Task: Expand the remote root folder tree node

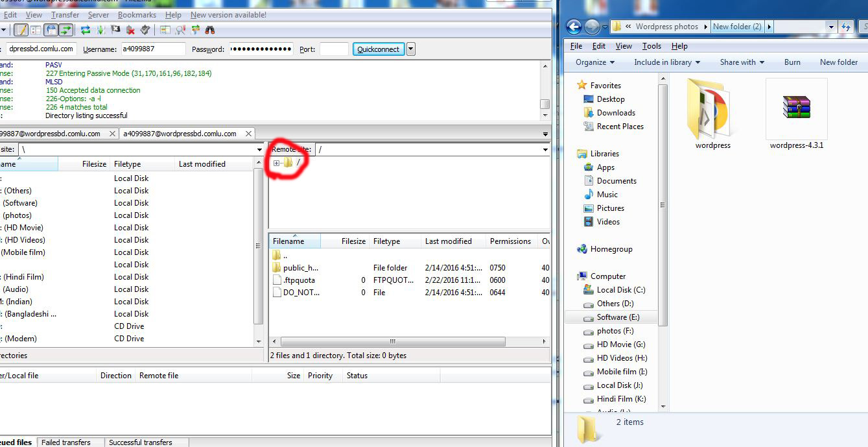Action: (x=276, y=163)
